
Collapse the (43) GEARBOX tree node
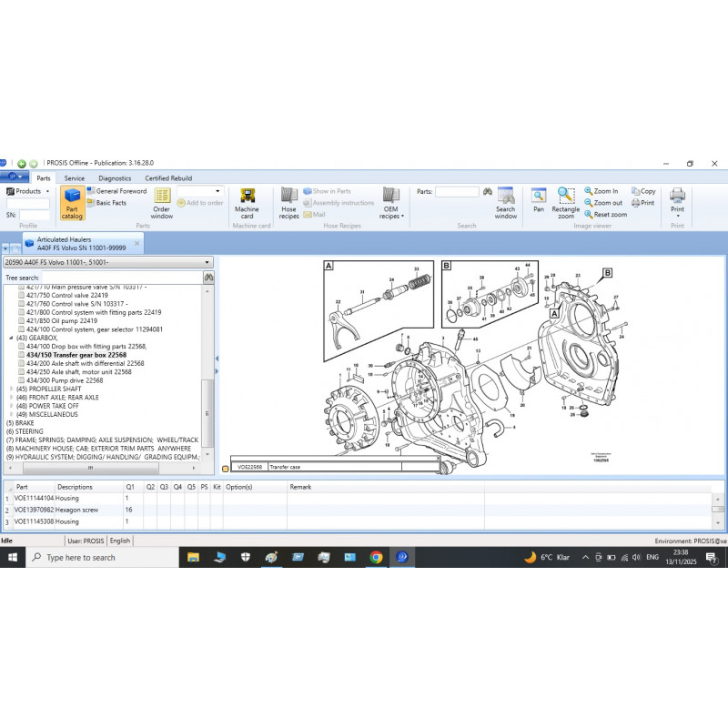pos(11,339)
